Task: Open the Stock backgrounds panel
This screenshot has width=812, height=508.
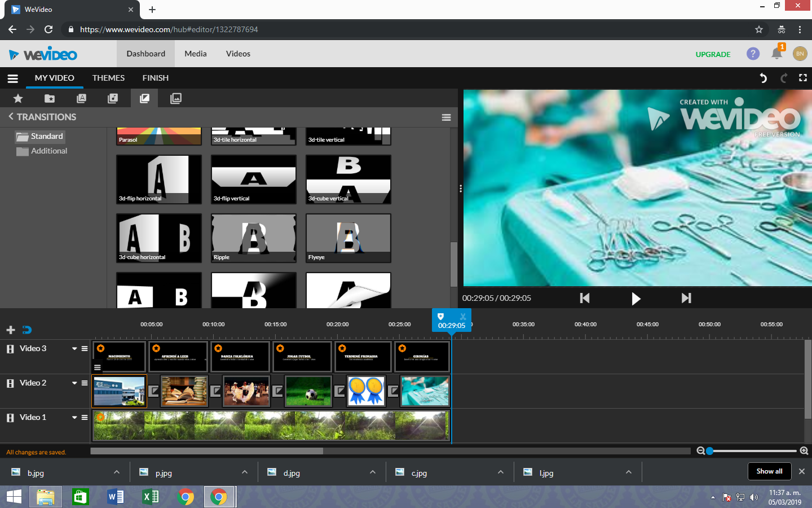Action: [x=175, y=98]
